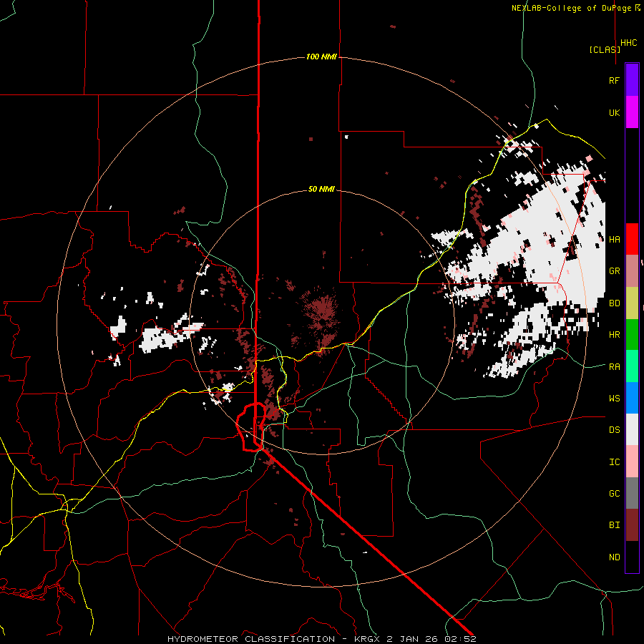Viewport: 644px width, 644px height.
Task: Click the 100 NMI range ring label
Action: tap(321, 57)
